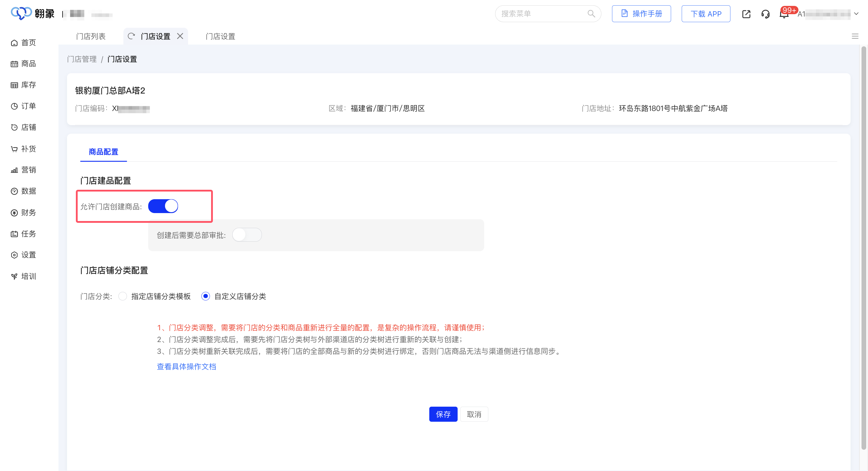Image resolution: width=868 pixels, height=471 pixels.
Task: Select the 财务 sidebar icon
Action: click(24, 212)
